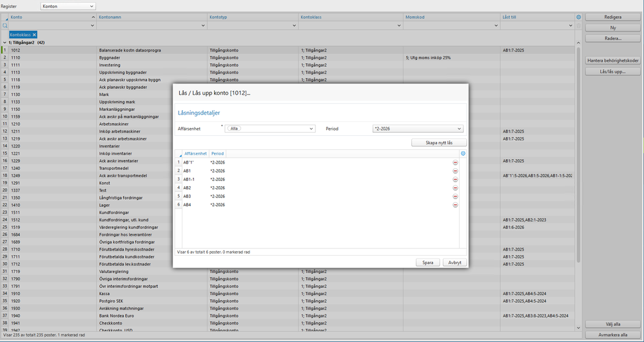Click Hantera behörighetskoder button
This screenshot has height=342, width=644.
tap(613, 61)
